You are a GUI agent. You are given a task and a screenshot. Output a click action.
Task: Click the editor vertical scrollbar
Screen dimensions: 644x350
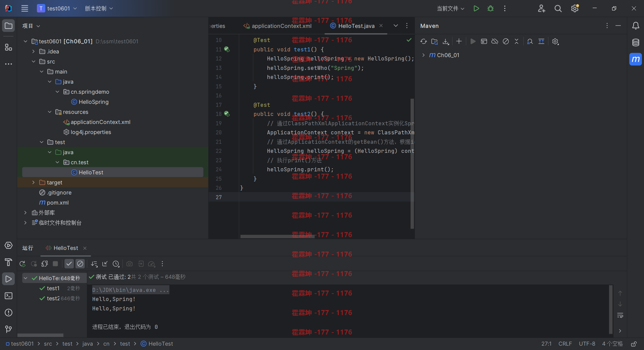pyautogui.click(x=412, y=164)
